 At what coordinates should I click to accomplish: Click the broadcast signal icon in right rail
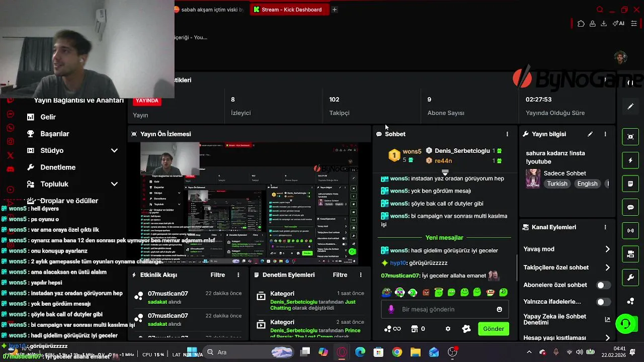pyautogui.click(x=630, y=231)
